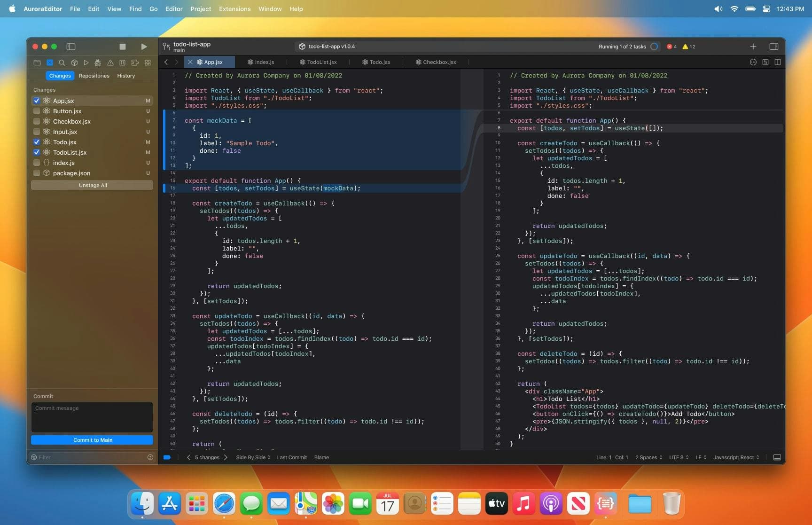Stop the running task
Screen dimensions: 812x525
click(123, 47)
